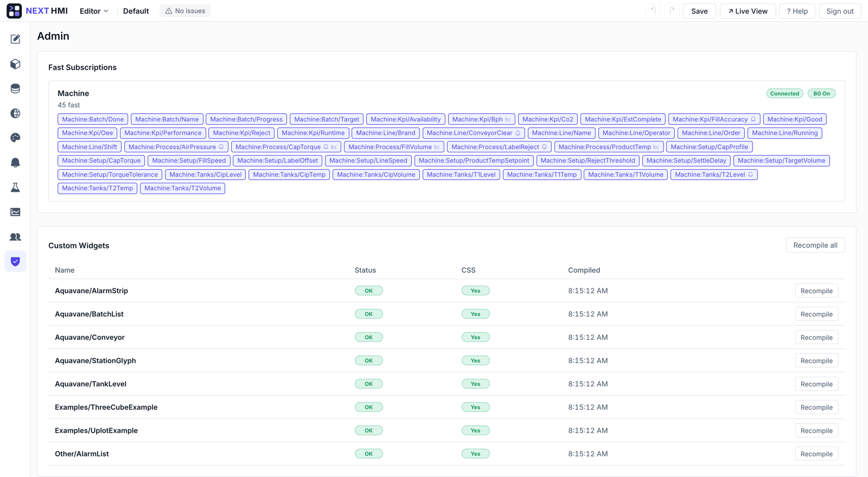The width and height of the screenshot is (868, 477).
Task: Open the globe icon in sidebar
Action: (15, 113)
